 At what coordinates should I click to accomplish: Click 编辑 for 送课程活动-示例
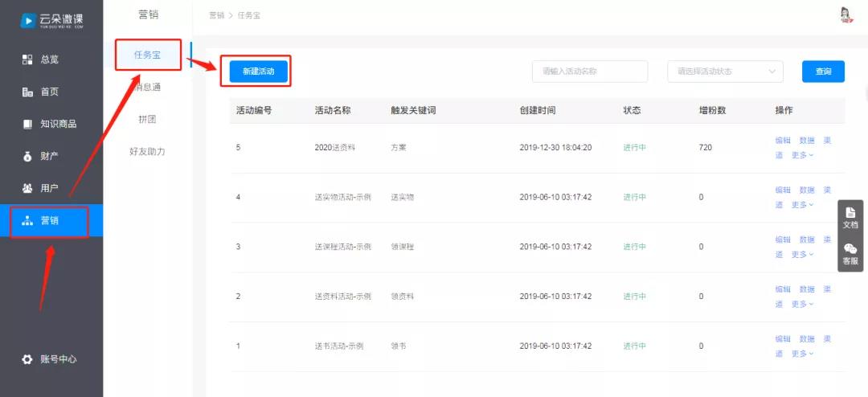pos(783,239)
